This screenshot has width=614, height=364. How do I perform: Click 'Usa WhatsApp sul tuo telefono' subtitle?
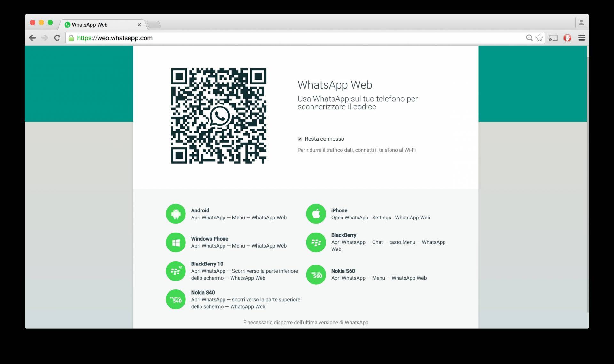click(x=358, y=103)
